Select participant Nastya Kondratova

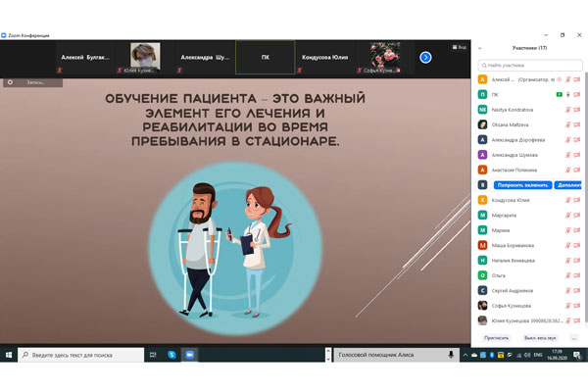click(529, 110)
